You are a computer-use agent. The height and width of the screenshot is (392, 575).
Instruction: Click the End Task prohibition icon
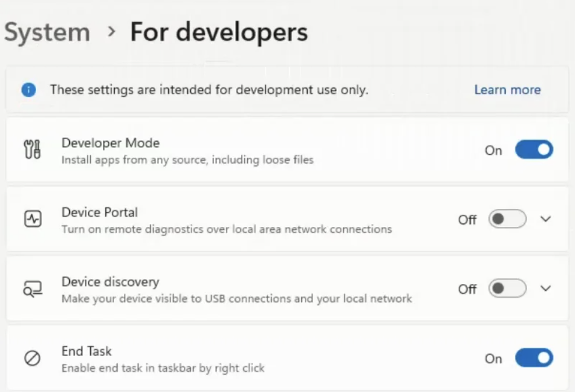click(32, 359)
